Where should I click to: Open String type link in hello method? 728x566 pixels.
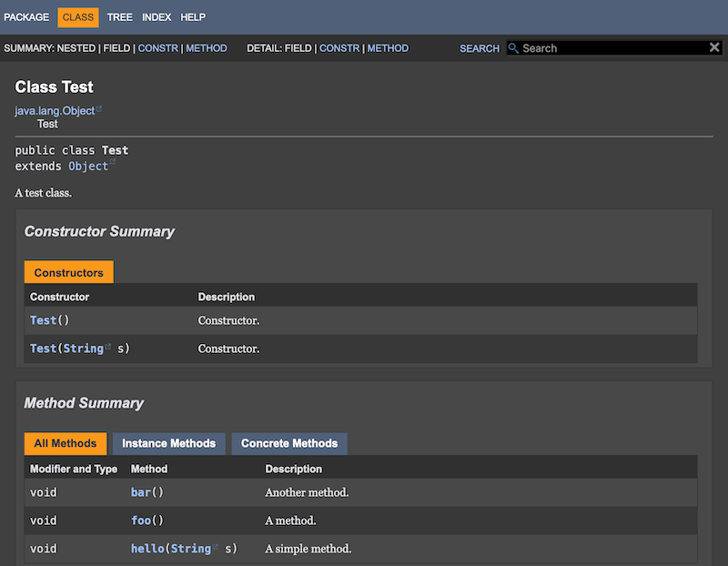click(x=191, y=549)
